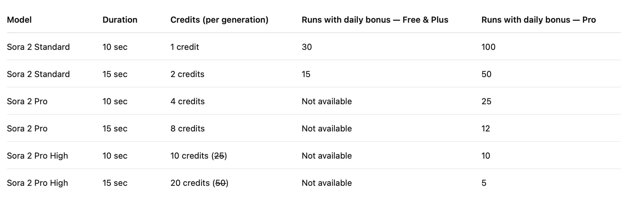Select the Free & Plus value 30

(306, 47)
